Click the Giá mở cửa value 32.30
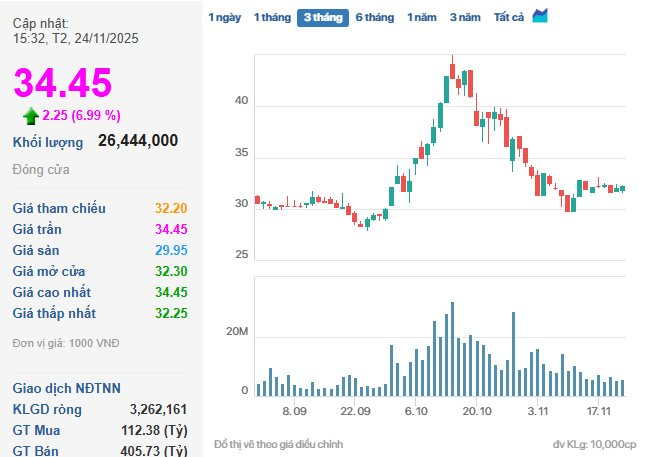 [170, 271]
